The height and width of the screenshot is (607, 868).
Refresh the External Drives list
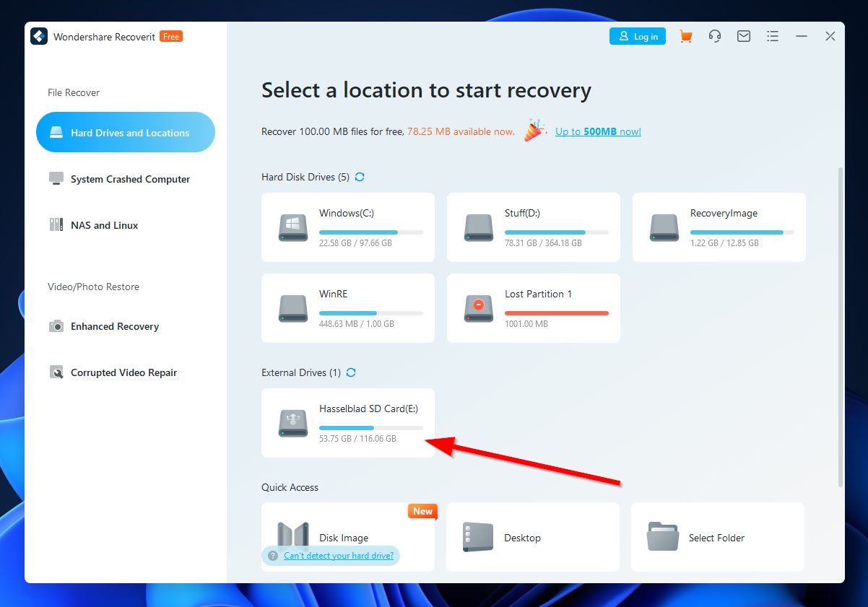[351, 372]
